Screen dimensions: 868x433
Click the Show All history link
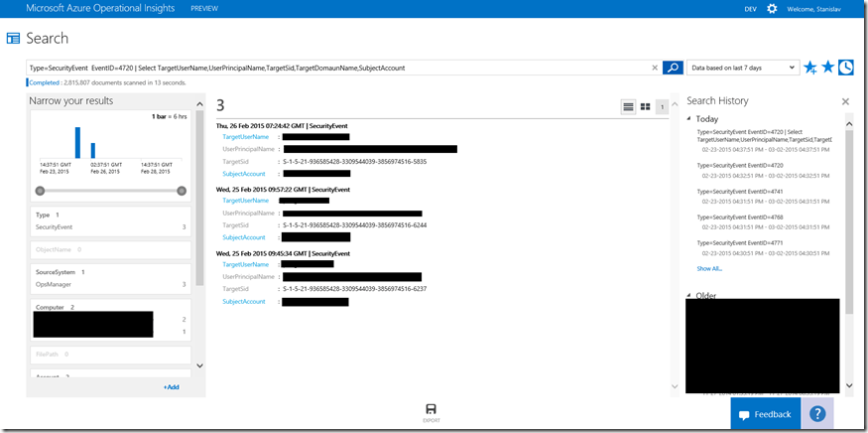click(710, 269)
